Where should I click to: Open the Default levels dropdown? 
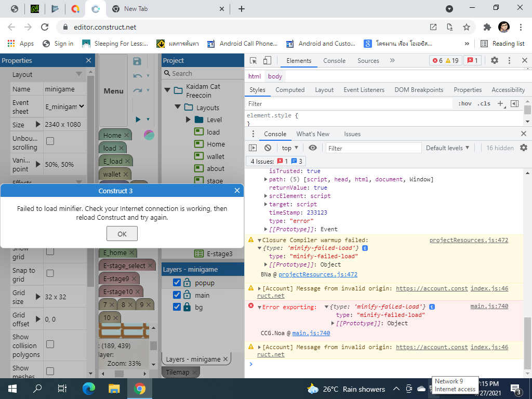pyautogui.click(x=447, y=148)
